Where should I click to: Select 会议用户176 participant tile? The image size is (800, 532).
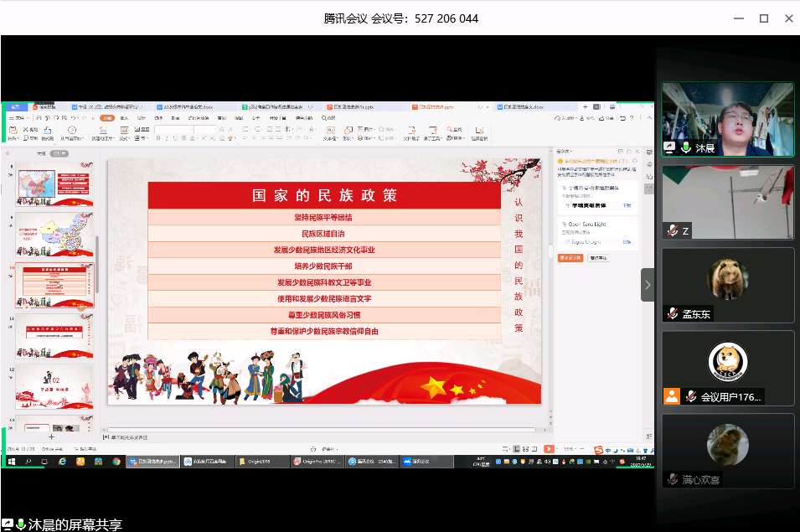(x=727, y=368)
